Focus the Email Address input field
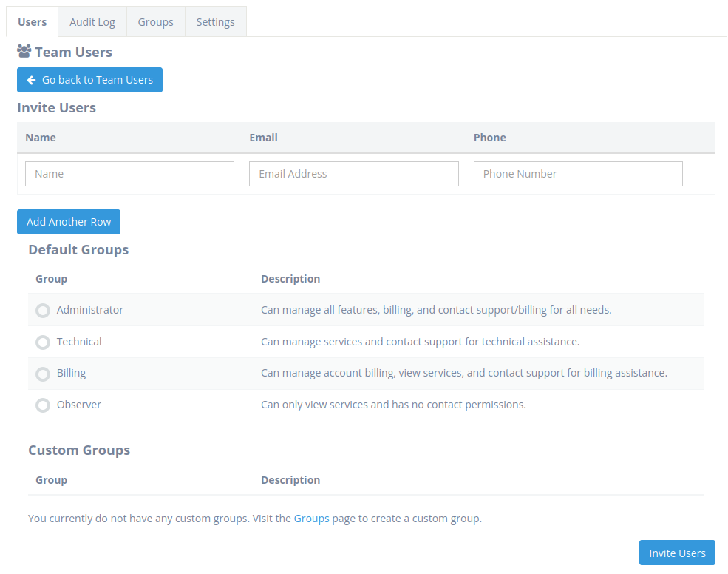The width and height of the screenshot is (728, 574). [x=354, y=174]
